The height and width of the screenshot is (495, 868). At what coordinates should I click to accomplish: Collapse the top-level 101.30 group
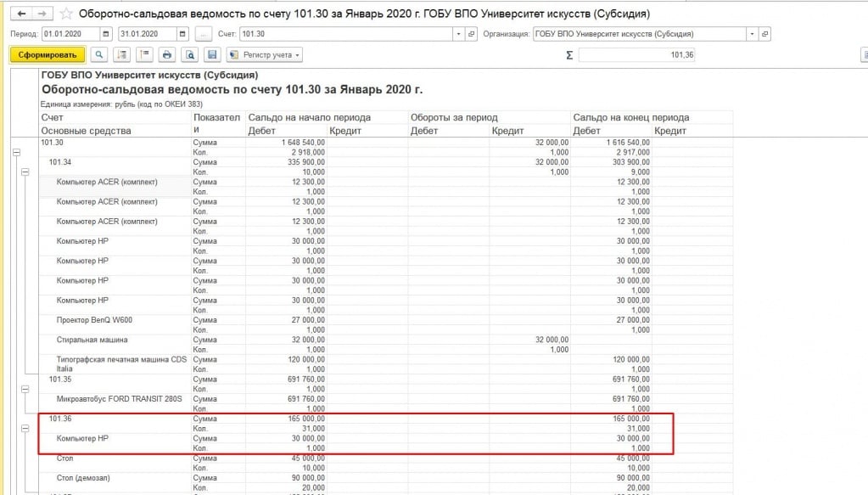coord(15,152)
